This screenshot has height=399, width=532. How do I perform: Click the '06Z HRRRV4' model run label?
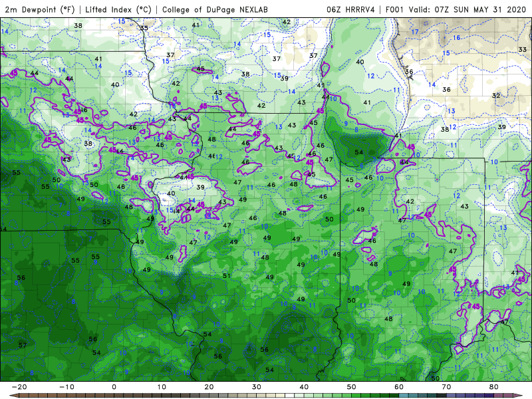[350, 9]
